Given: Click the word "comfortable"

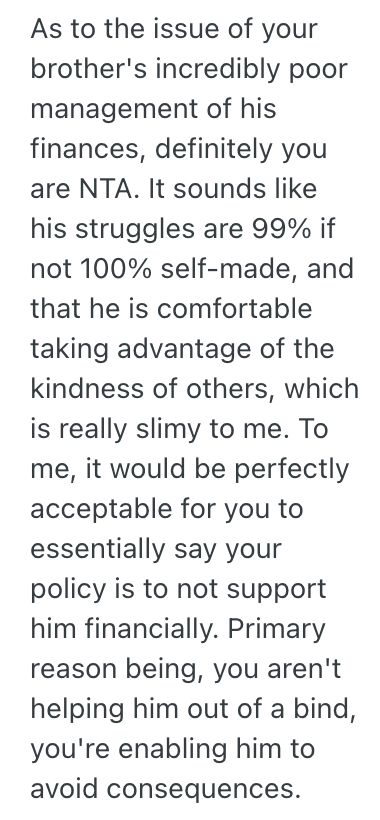Looking at the screenshot, I should tap(234, 309).
